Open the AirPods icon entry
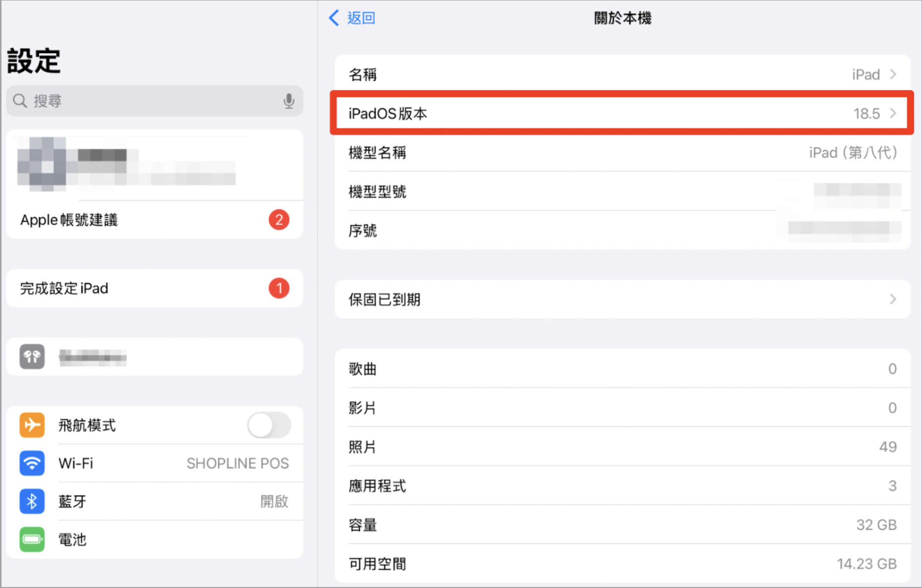The image size is (922, 588). (32, 356)
